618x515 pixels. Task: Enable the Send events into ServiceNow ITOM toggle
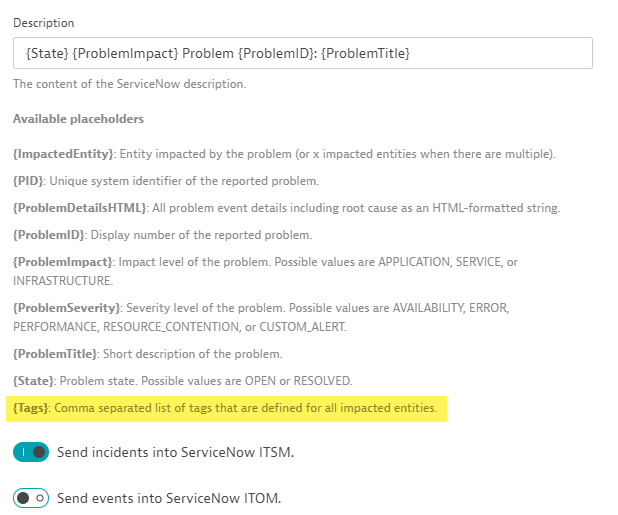pos(31,497)
